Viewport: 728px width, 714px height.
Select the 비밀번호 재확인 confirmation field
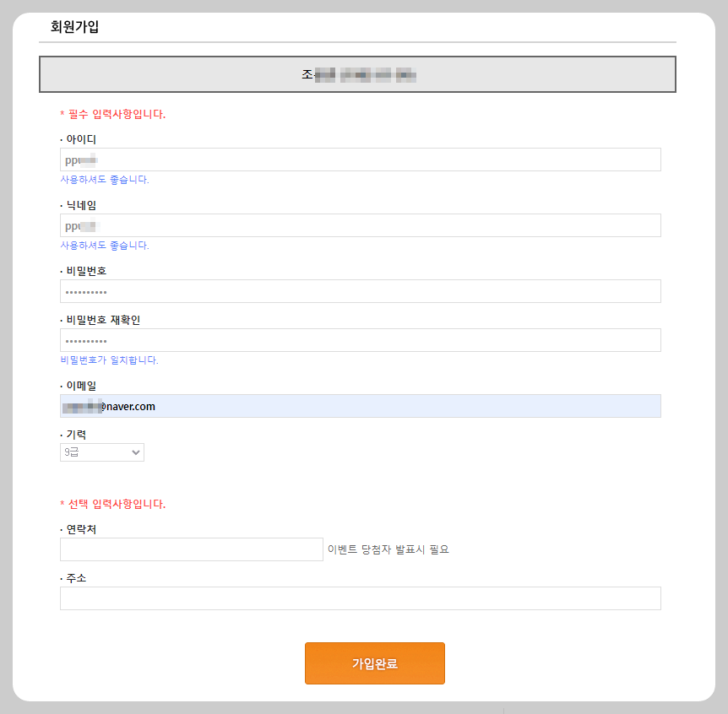pyautogui.click(x=360, y=339)
